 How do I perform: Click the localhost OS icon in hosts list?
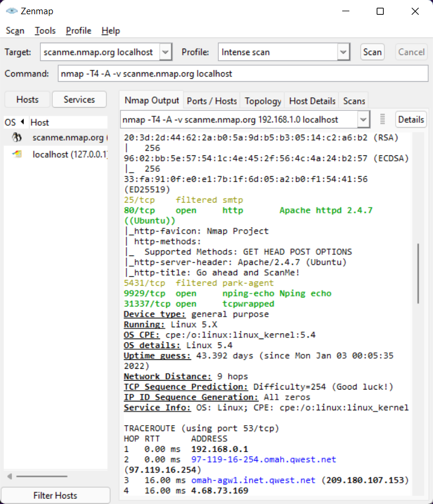point(18,154)
